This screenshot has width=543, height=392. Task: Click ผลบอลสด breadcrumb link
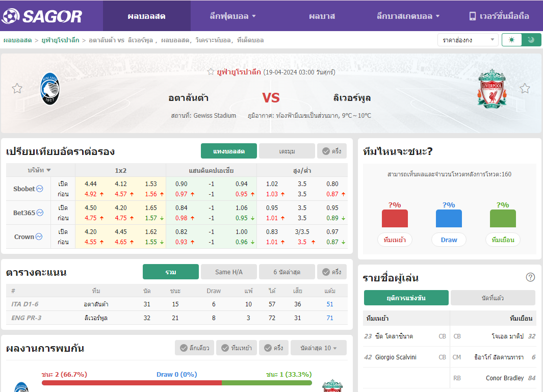(18, 40)
